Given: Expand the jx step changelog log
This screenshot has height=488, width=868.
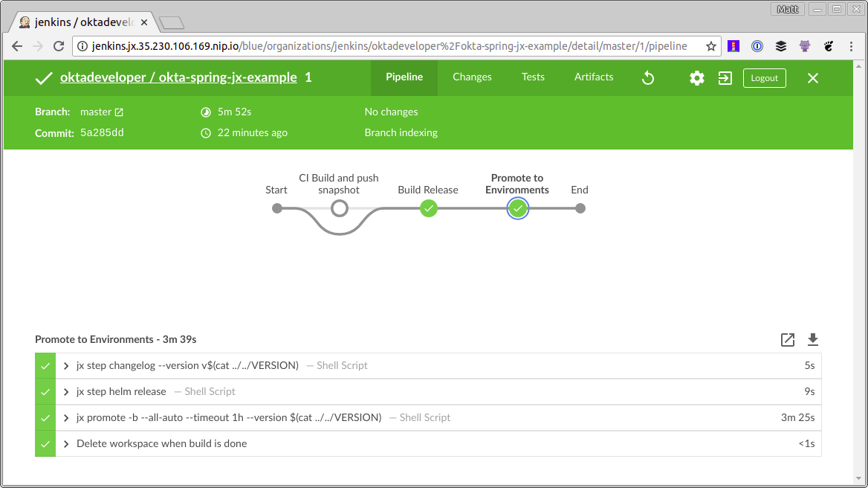Looking at the screenshot, I should point(66,366).
